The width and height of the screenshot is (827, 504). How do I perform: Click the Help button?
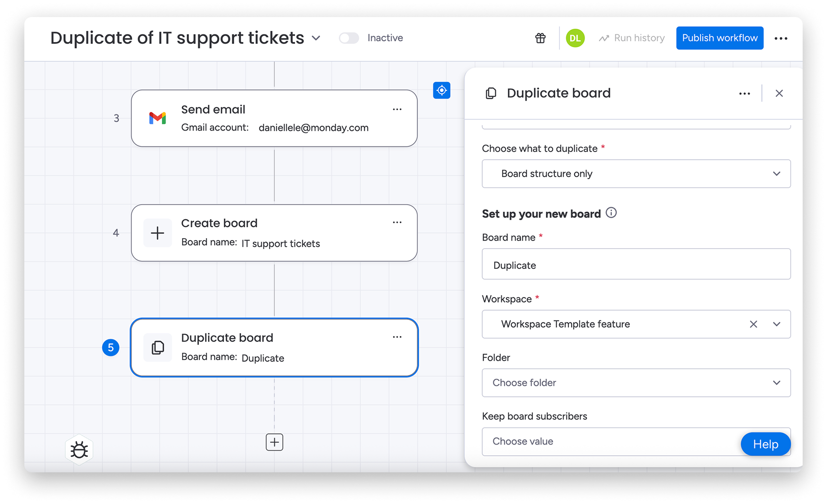pyautogui.click(x=766, y=444)
